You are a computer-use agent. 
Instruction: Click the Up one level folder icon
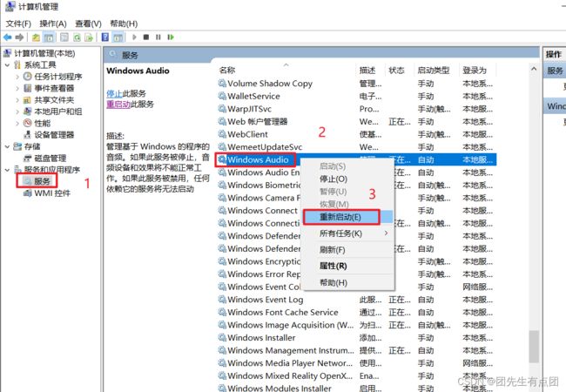36,37
